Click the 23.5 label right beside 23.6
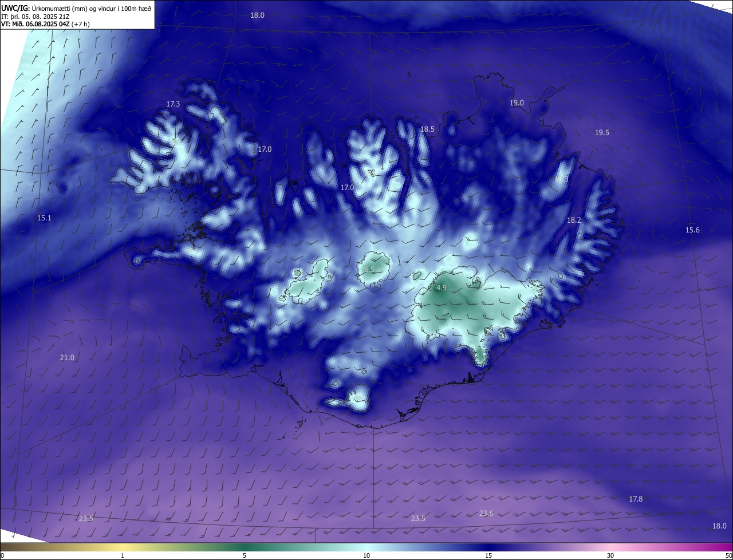The width and height of the screenshot is (733, 560). 418,518
